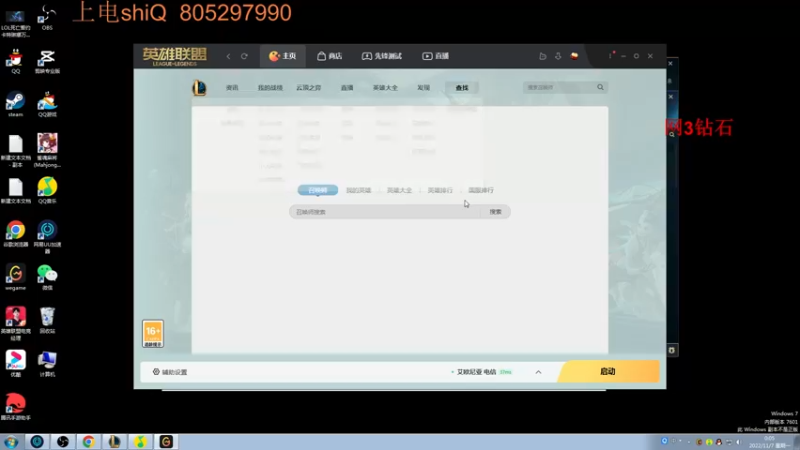Screen dimensions: 800x450
Task: Select the Chrome browser desktop icon
Action: click(x=15, y=235)
